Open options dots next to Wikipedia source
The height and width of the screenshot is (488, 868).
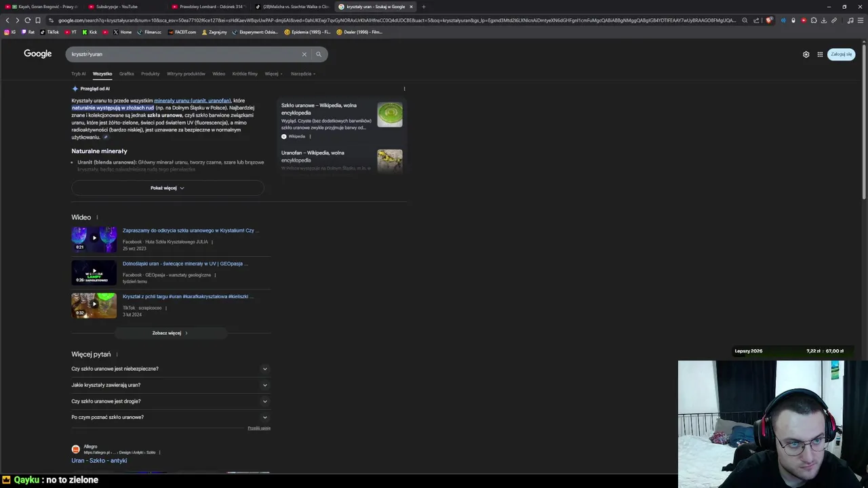[x=310, y=136]
